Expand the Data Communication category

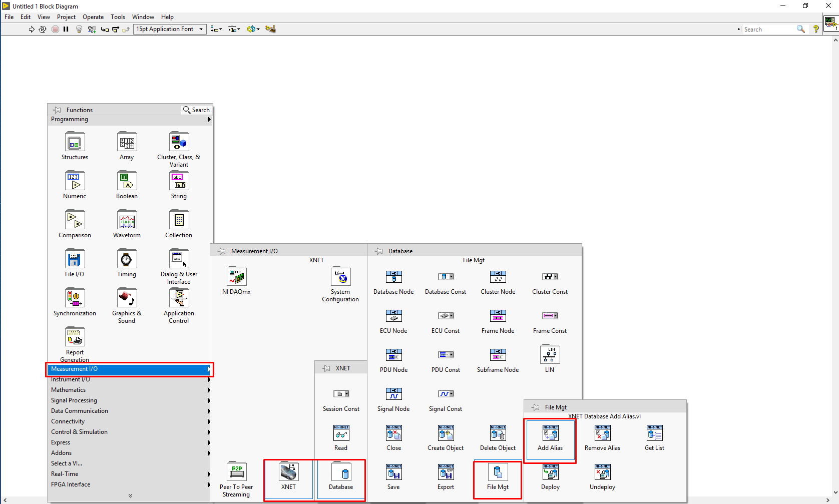point(130,411)
